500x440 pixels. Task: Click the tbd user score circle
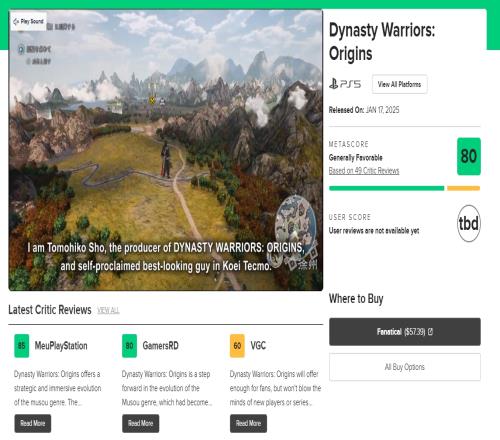(469, 223)
